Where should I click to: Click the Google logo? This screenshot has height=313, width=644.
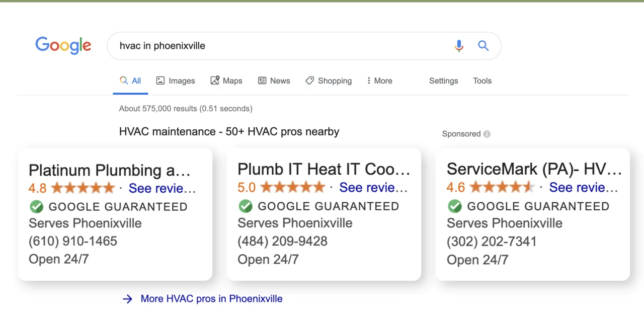[x=63, y=45]
